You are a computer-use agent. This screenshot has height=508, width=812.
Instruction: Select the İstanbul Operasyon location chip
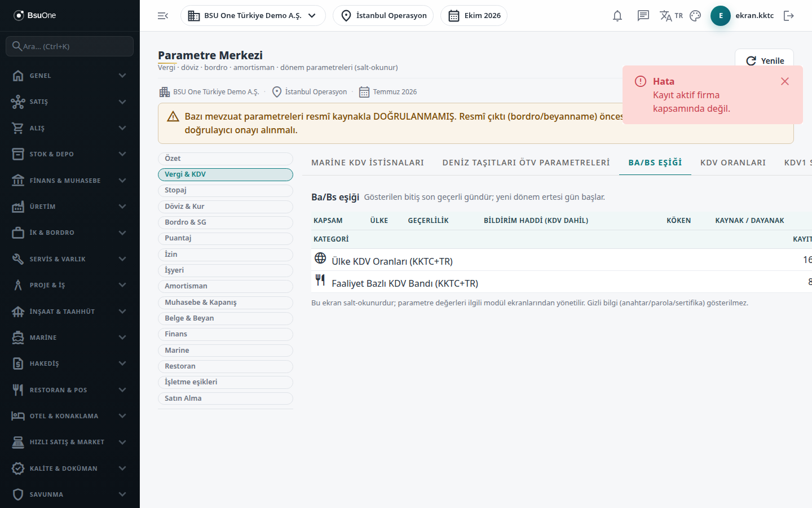pyautogui.click(x=383, y=16)
